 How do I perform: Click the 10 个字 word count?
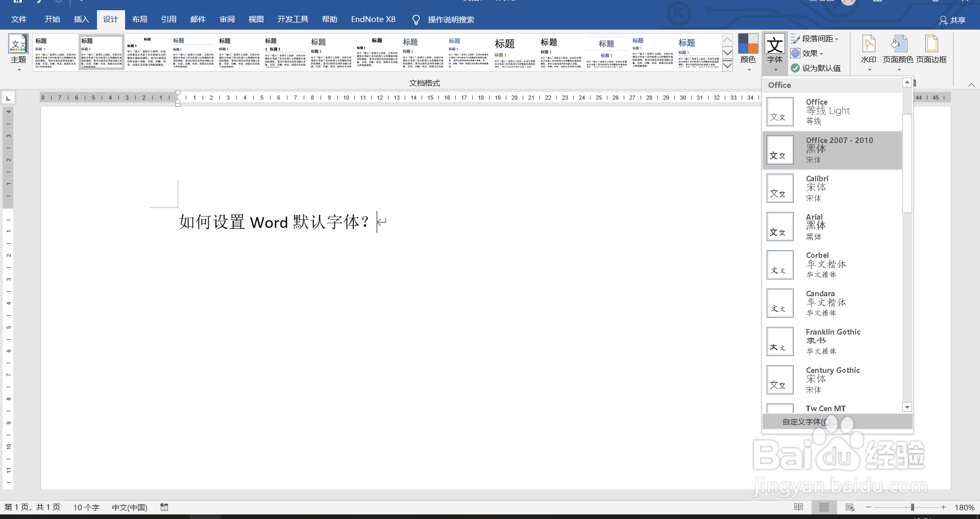coord(86,507)
